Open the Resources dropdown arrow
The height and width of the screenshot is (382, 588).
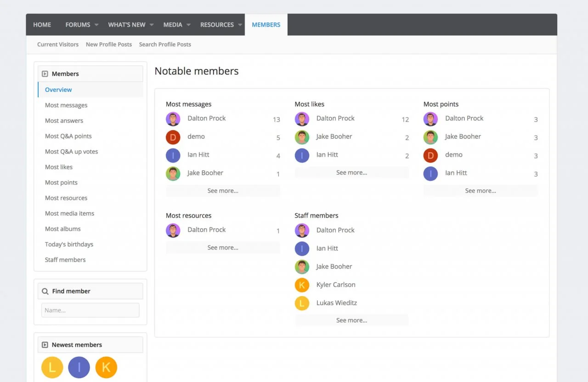click(240, 25)
